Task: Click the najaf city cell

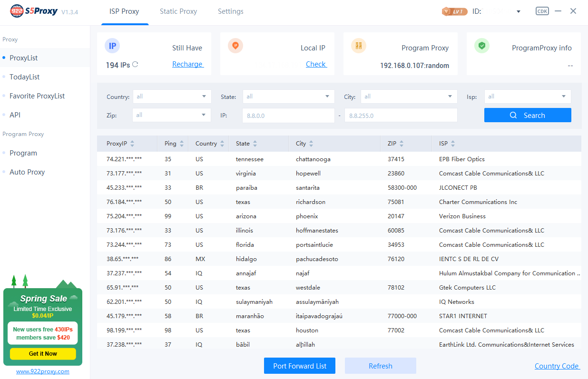Action: [x=303, y=273]
